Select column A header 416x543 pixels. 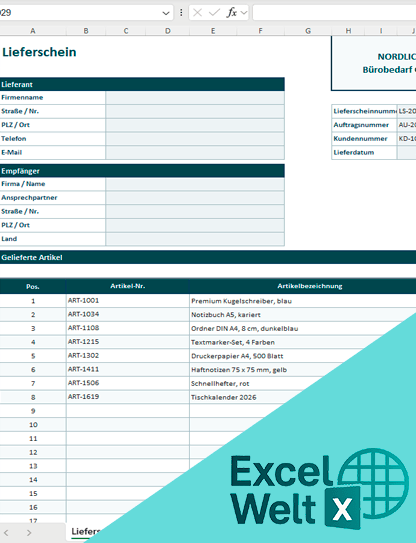33,31
